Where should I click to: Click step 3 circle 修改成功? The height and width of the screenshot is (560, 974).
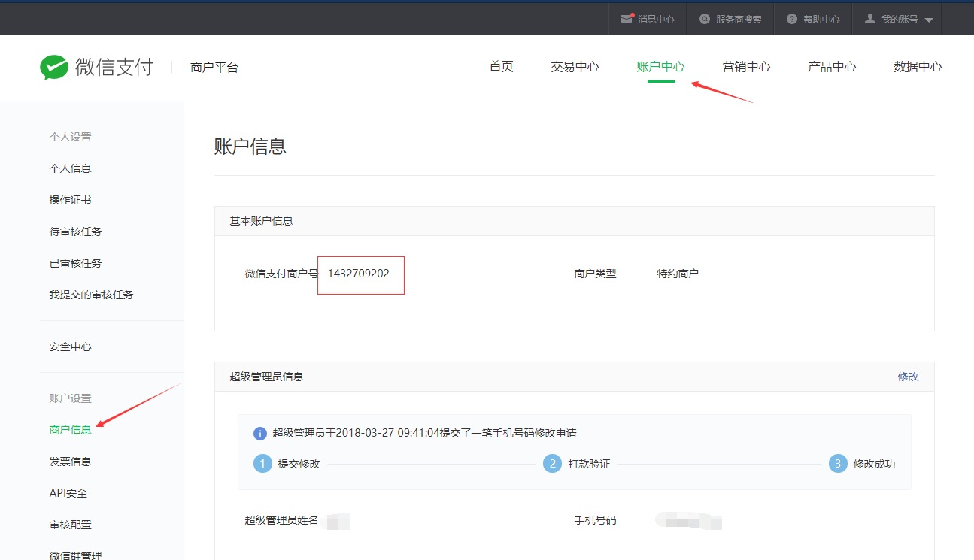tap(838, 464)
